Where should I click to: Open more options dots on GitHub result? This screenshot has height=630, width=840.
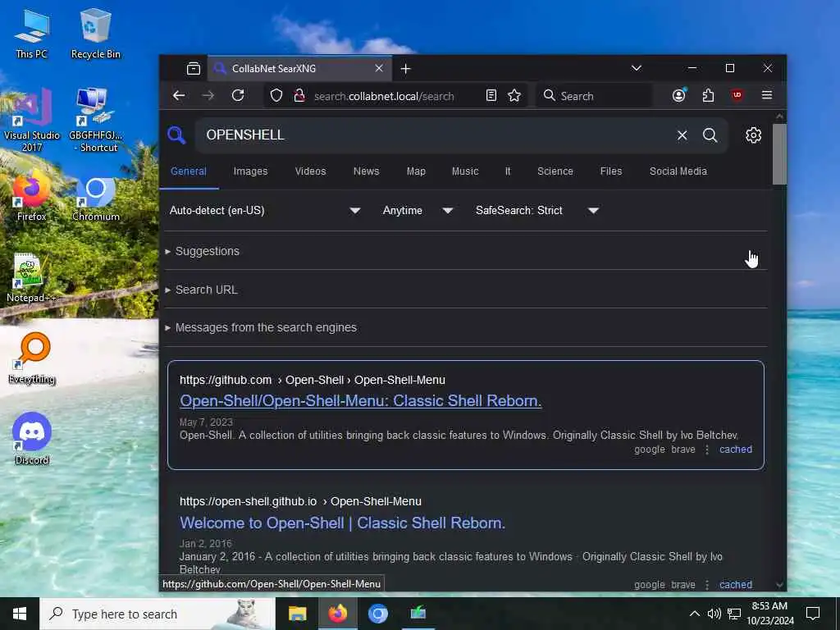pyautogui.click(x=707, y=450)
